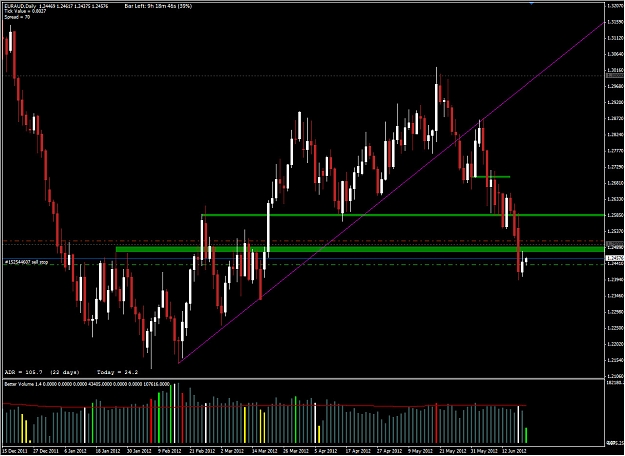625x456 pixels.
Task: Click the '30 Jan 2012' date label
Action: (140, 450)
